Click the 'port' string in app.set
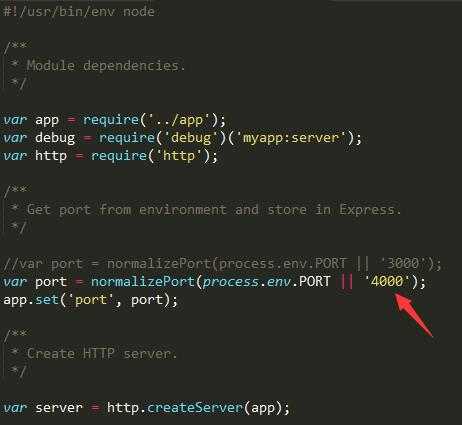 click(90, 300)
